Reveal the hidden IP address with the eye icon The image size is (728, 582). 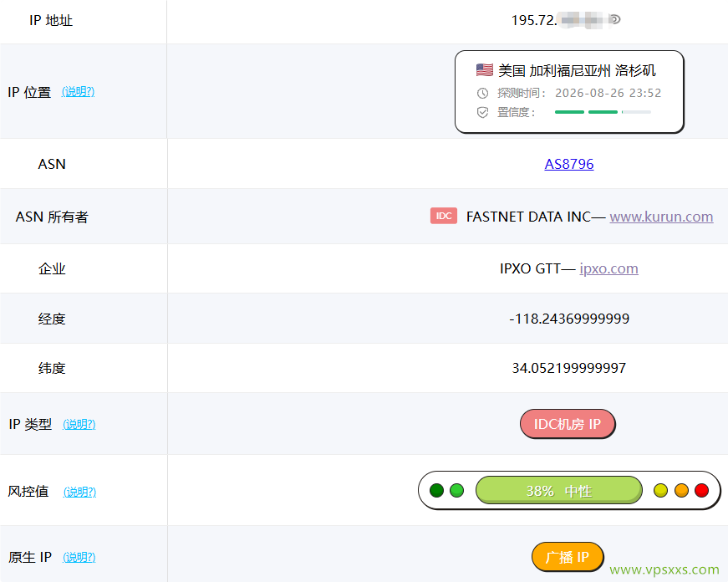click(614, 19)
